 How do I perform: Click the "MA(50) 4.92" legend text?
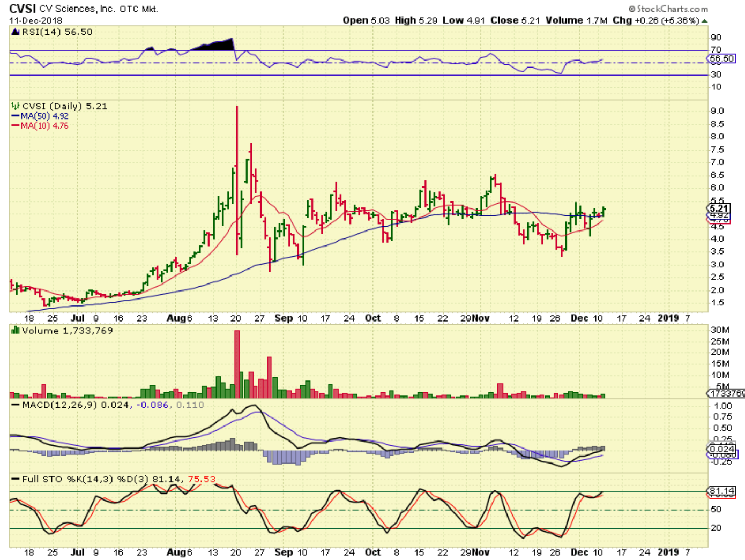(x=44, y=116)
